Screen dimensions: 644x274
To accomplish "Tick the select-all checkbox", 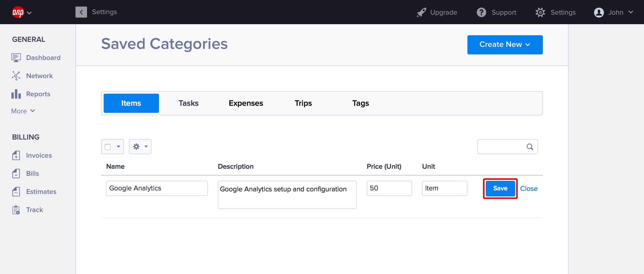I will tap(108, 147).
